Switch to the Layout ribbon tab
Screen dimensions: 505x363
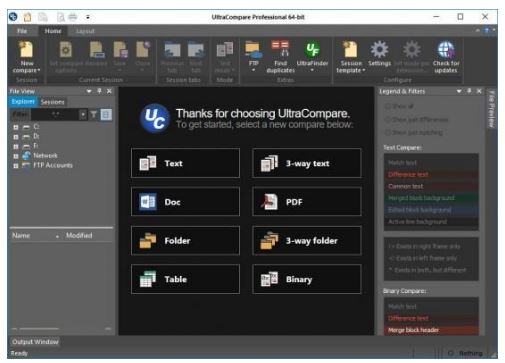pos(85,31)
